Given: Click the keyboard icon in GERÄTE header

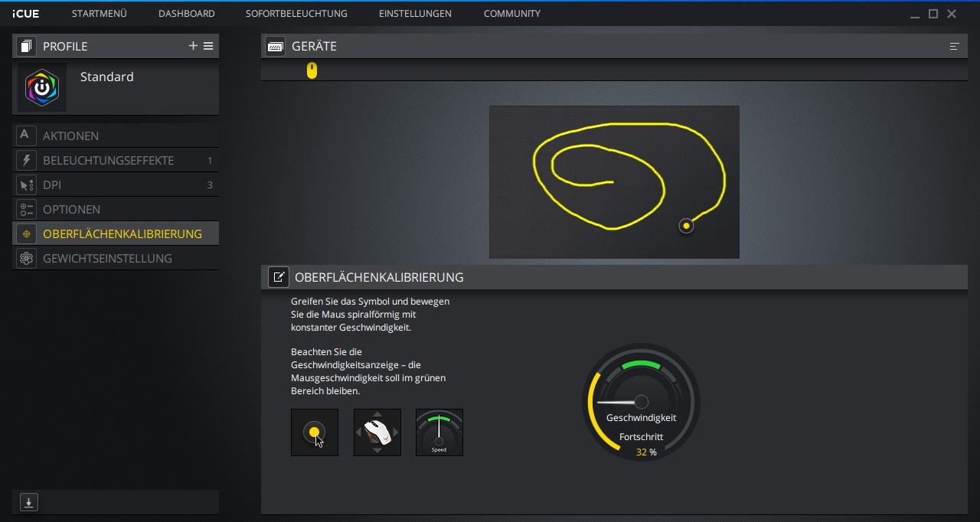Looking at the screenshot, I should tap(275, 46).
